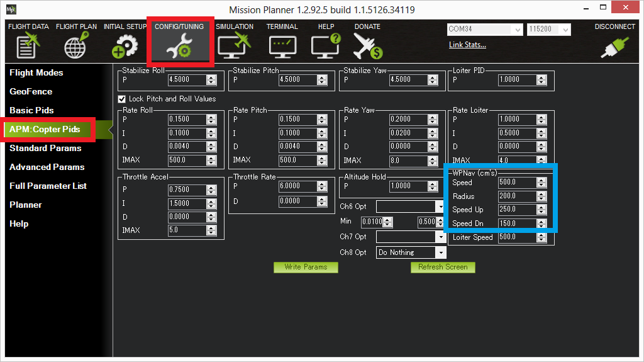Open the Terminal icon
Image resolution: width=644 pixels, height=362 pixels.
point(282,46)
